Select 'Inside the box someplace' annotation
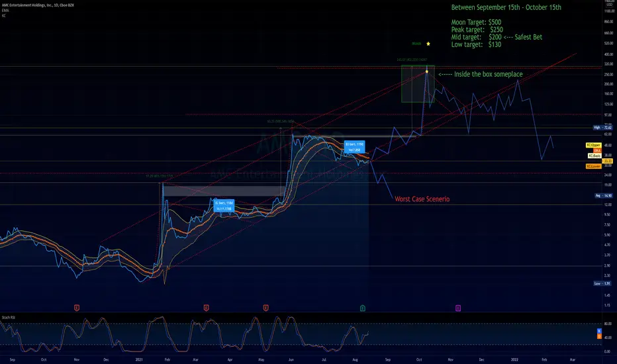The width and height of the screenshot is (617, 364). (x=489, y=74)
